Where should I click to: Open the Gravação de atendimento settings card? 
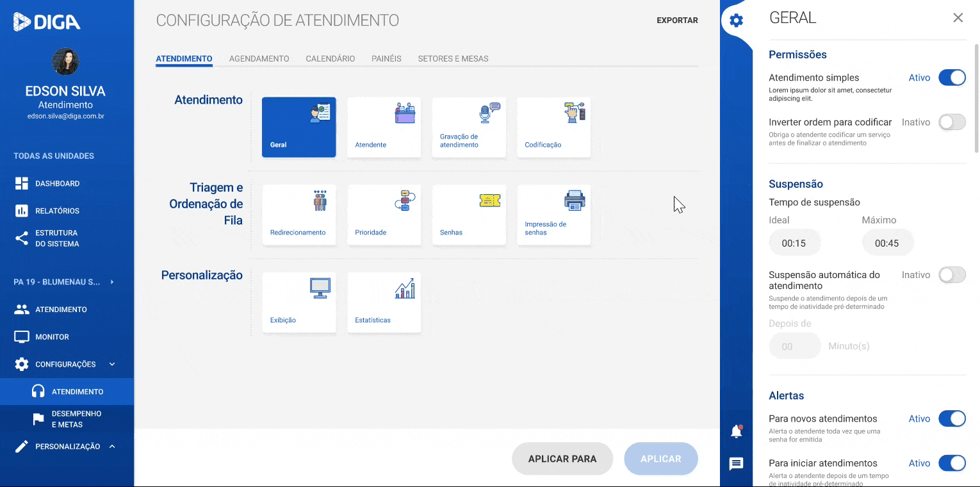[x=469, y=127]
